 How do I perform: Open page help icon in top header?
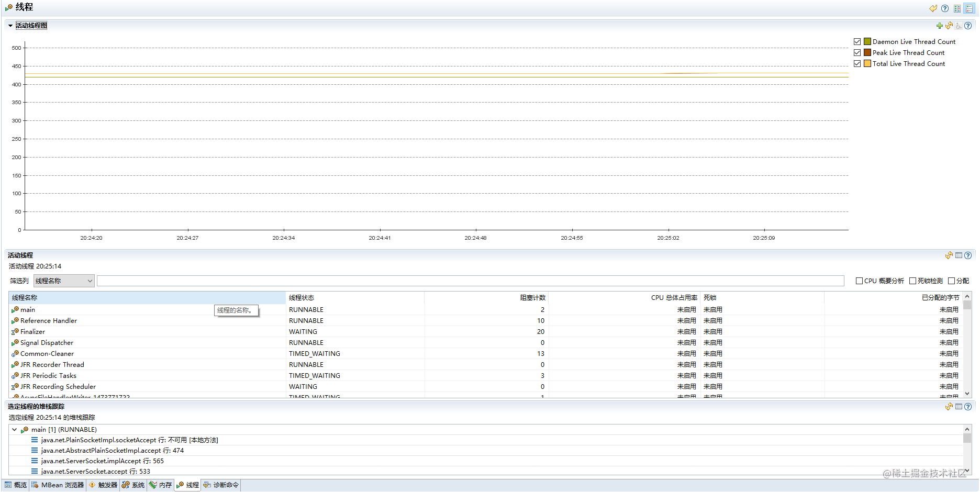coord(945,8)
